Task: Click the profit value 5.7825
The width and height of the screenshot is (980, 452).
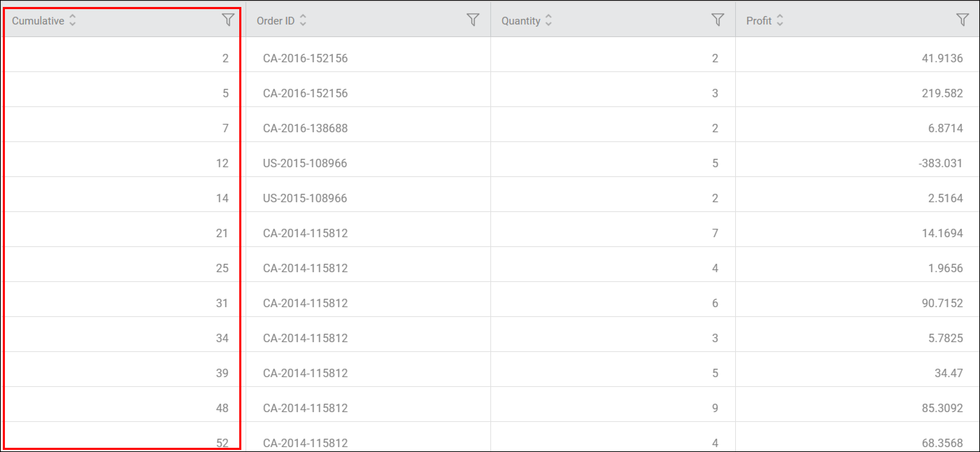Action: click(945, 338)
